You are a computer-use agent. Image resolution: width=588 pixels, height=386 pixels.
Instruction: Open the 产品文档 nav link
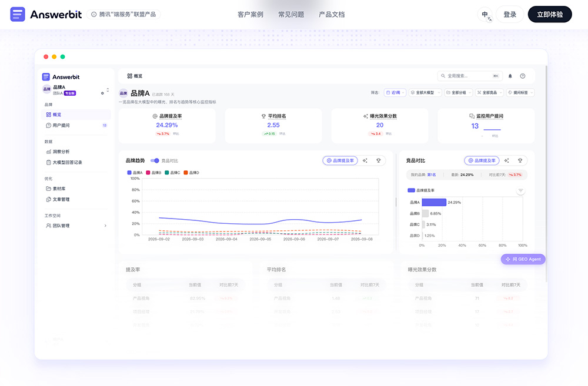tap(332, 14)
